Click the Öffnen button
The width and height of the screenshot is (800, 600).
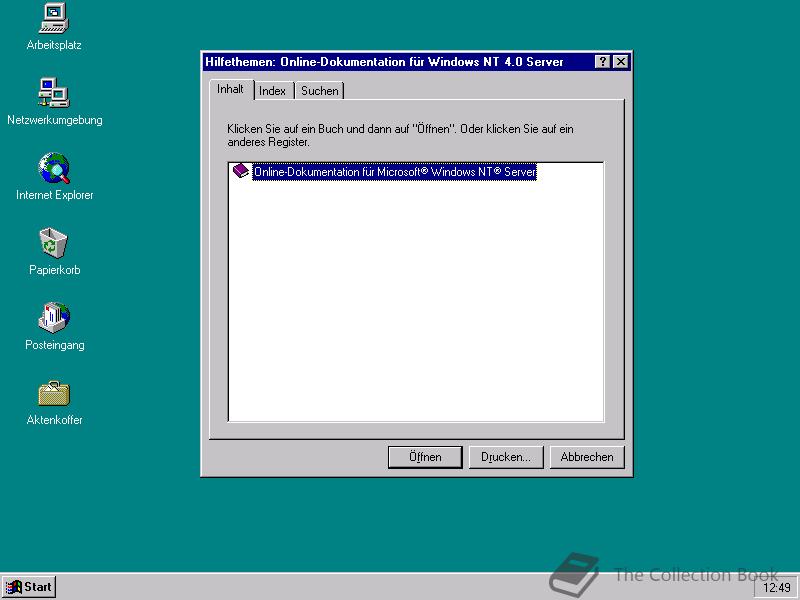click(x=425, y=457)
